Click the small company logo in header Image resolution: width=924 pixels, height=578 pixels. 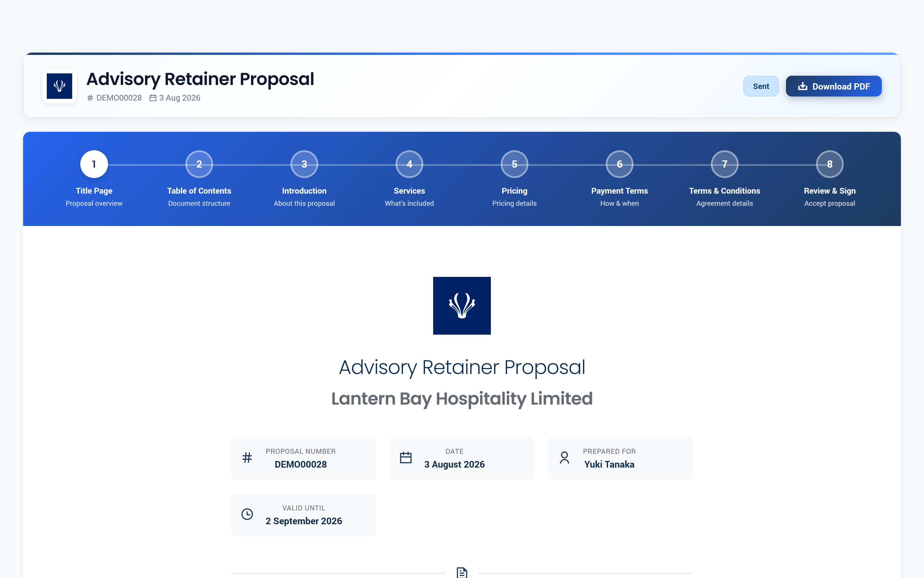[x=59, y=86]
